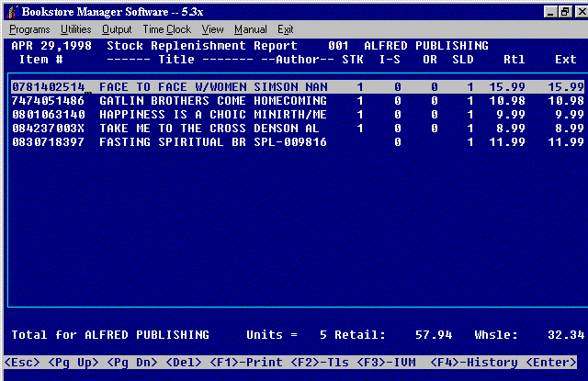Select item number 7474051486

[49, 101]
